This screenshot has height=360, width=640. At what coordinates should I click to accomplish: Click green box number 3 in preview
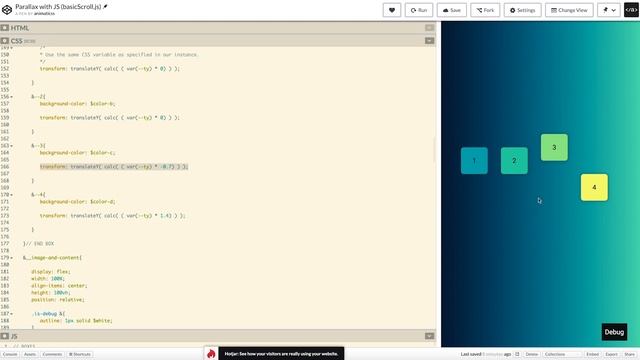(x=554, y=147)
